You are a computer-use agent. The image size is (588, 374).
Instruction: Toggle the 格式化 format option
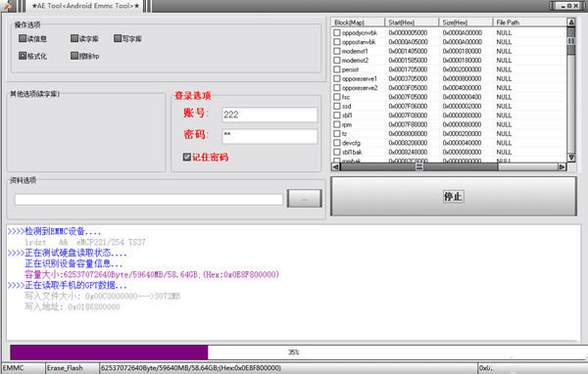[x=23, y=56]
